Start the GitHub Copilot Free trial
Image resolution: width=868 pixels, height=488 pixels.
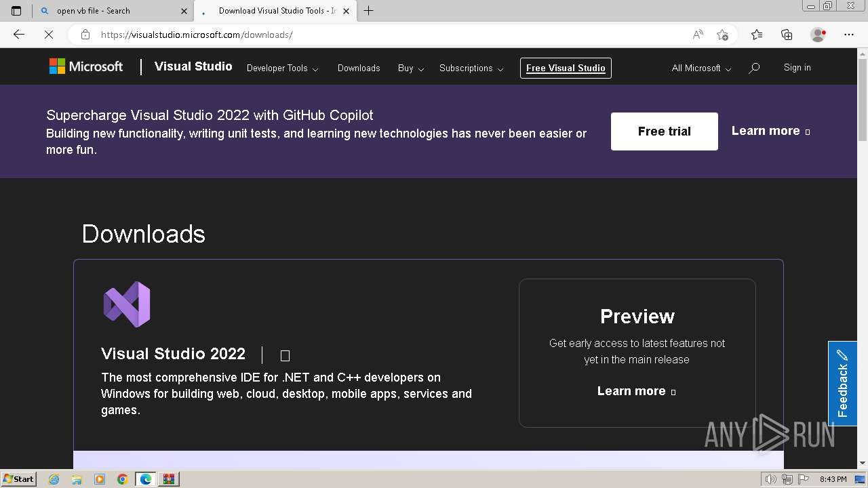click(x=664, y=131)
